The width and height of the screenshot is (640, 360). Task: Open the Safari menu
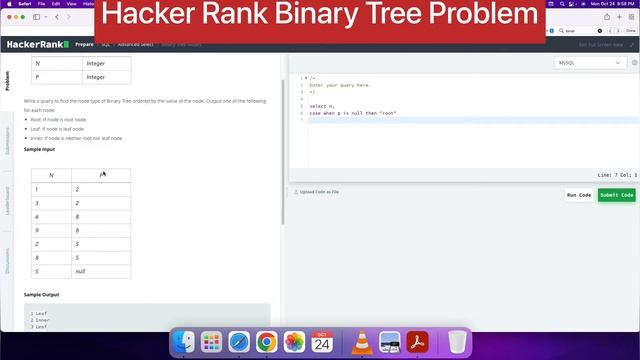click(25, 4)
